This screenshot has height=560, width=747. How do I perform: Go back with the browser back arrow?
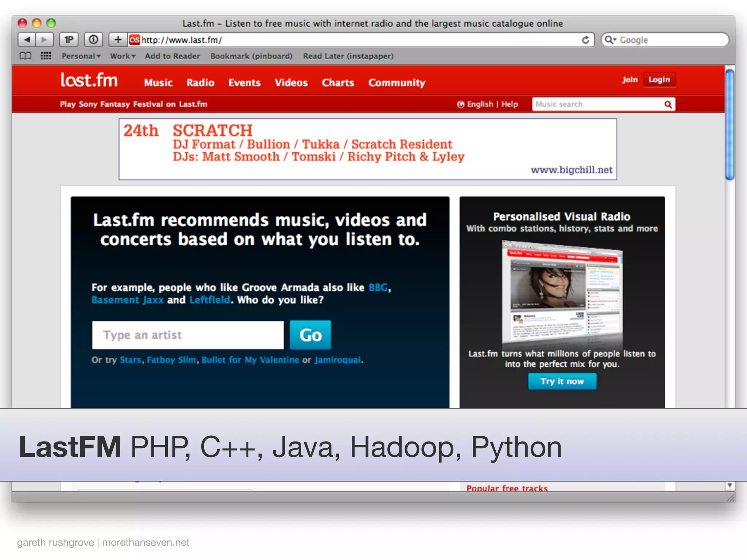(x=27, y=39)
